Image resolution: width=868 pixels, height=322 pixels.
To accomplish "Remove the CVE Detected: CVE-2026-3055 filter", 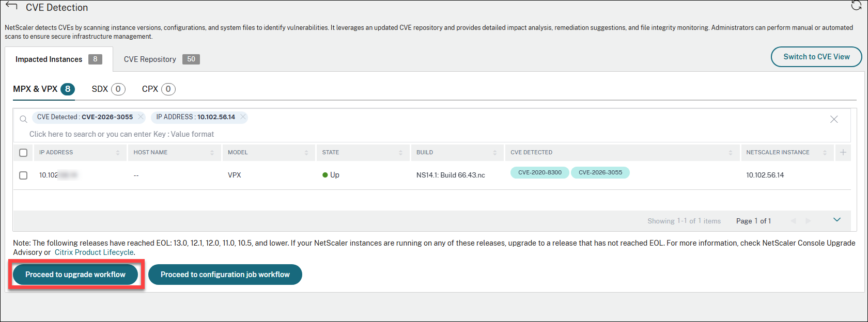I will click(141, 117).
